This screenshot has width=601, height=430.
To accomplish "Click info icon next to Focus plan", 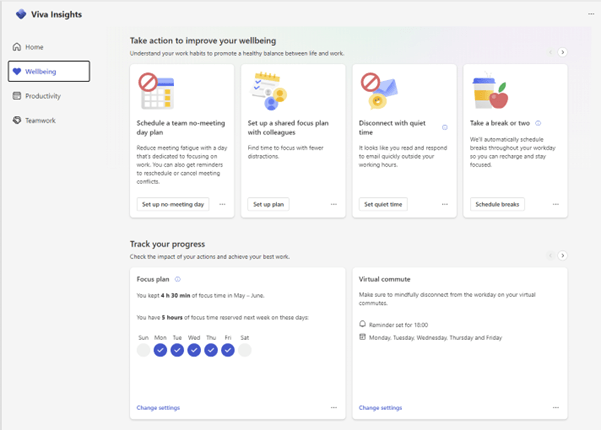I will pos(177,279).
